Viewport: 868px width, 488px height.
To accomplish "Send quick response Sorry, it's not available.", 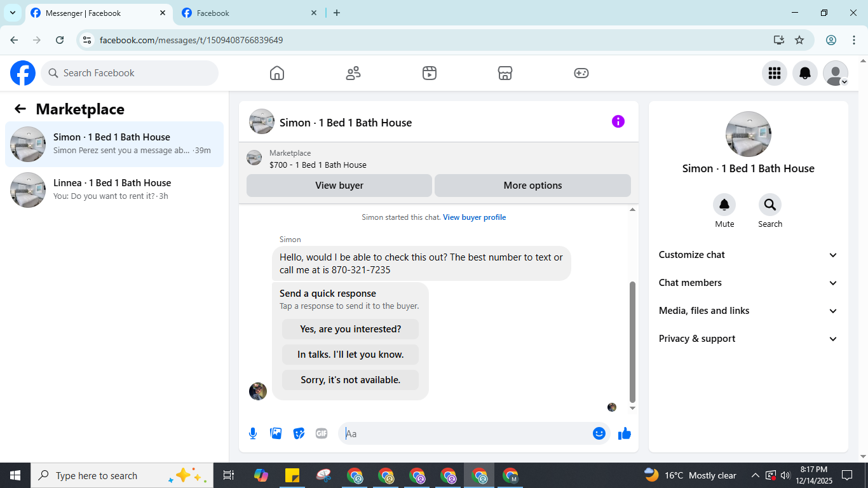I will tap(350, 380).
